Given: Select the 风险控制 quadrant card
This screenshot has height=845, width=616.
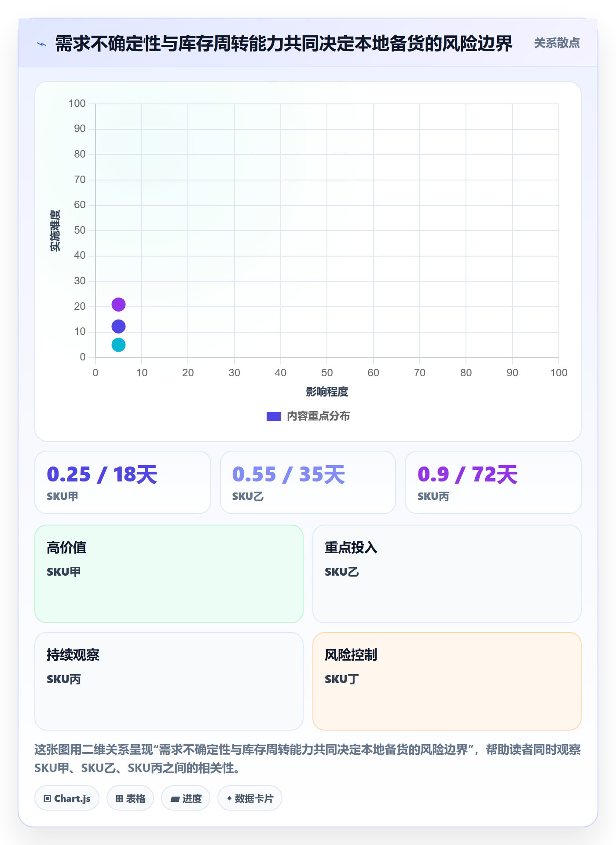Looking at the screenshot, I should tap(447, 681).
